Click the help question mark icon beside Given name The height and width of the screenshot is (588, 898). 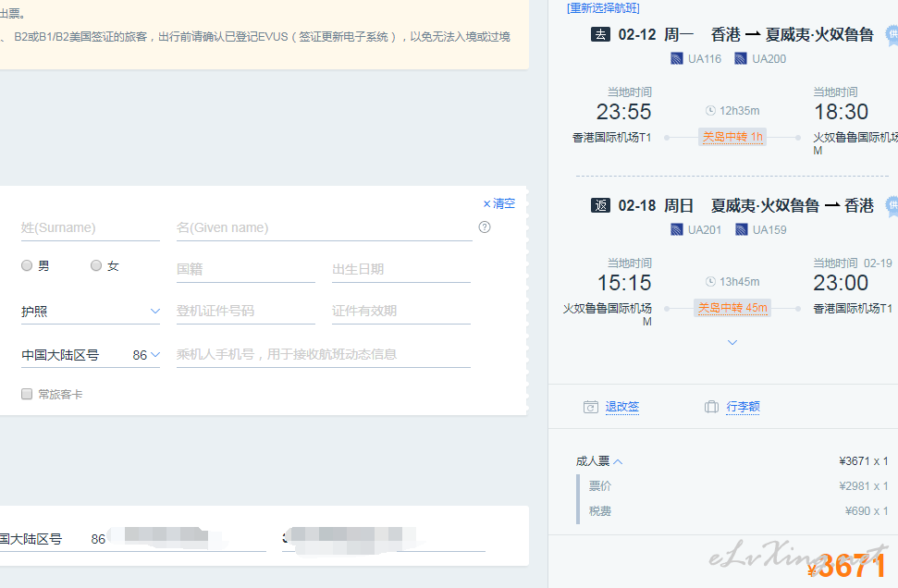click(484, 227)
